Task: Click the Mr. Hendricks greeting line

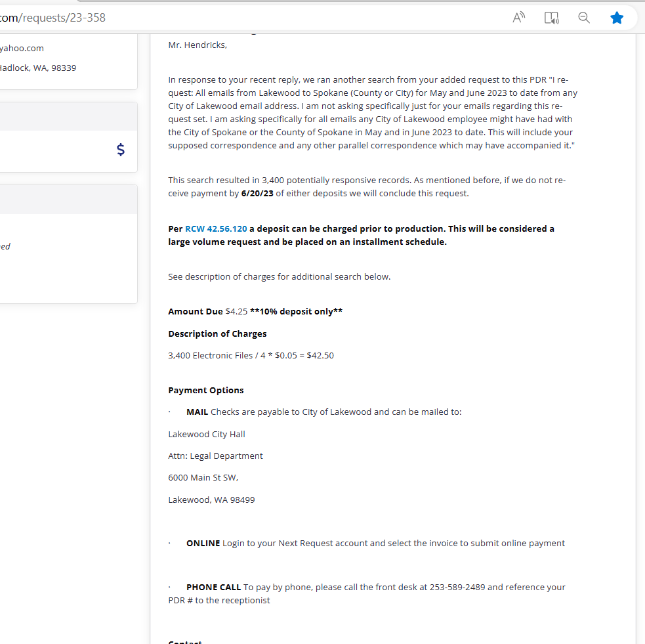Action: coord(197,45)
